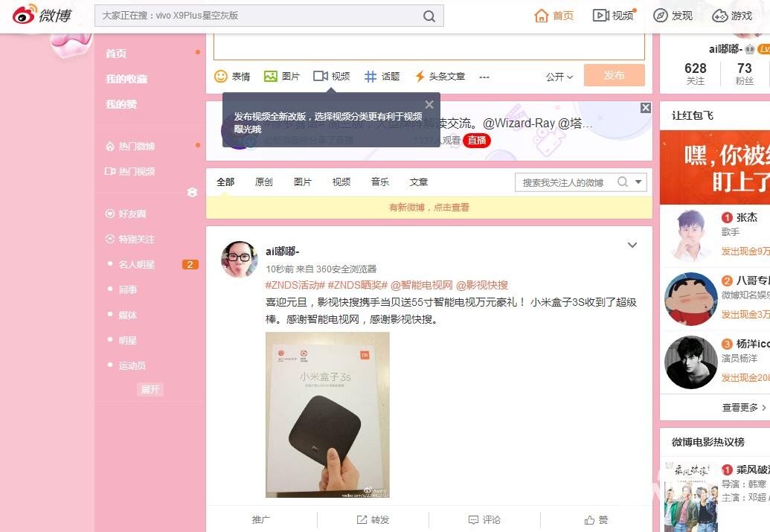Write a 头条文章 headline article
The image size is (770, 532).
point(440,76)
